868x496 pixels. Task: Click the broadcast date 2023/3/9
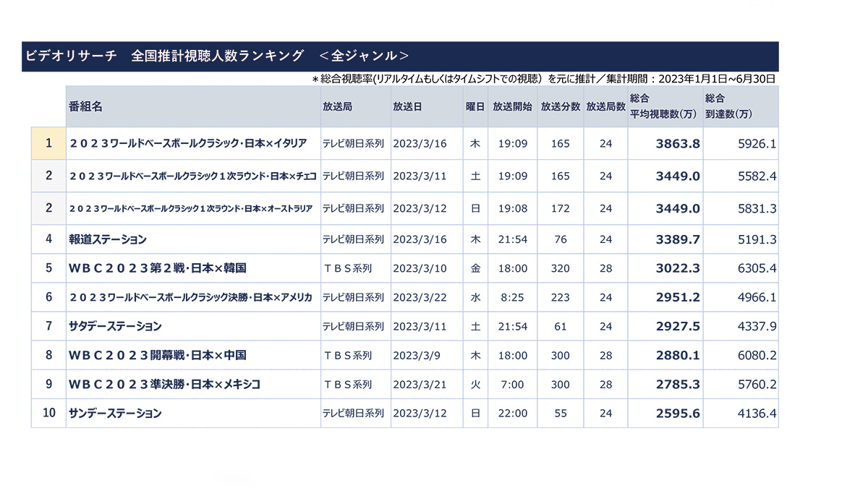click(x=417, y=356)
